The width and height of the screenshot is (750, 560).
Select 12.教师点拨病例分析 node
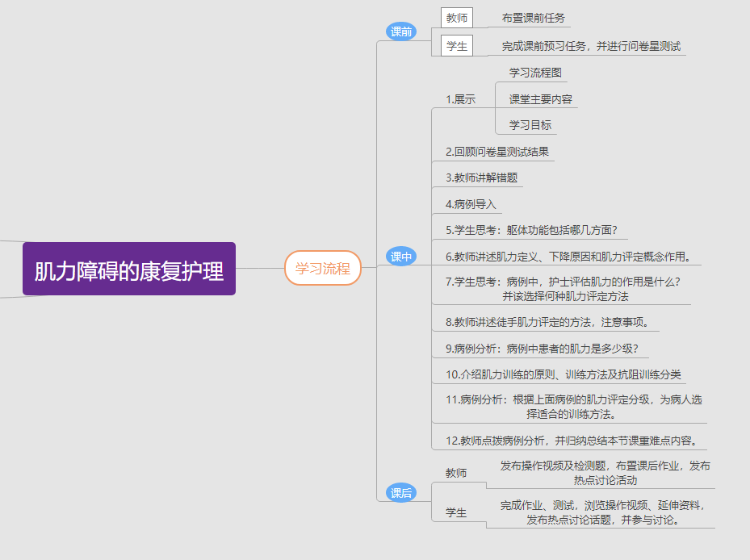(571, 441)
